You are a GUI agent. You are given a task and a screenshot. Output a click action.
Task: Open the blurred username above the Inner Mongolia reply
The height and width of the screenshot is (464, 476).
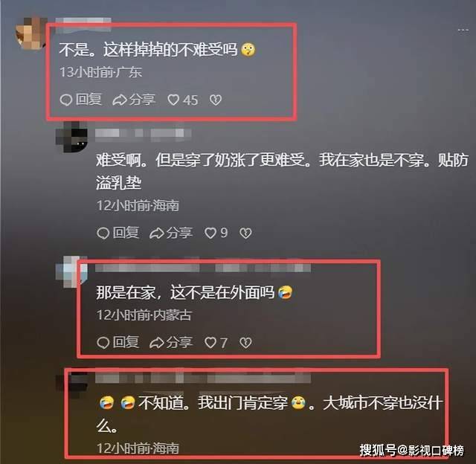203,268
